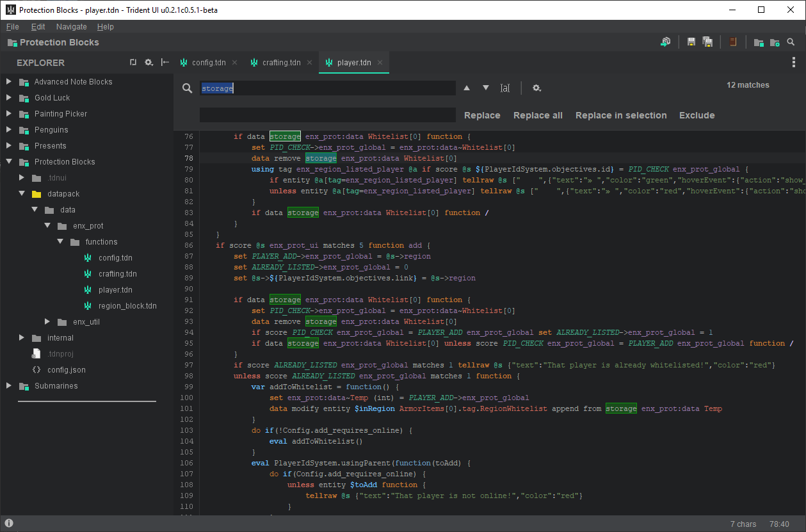Expand the Submarines project folder
The image size is (806, 532).
pyautogui.click(x=9, y=386)
